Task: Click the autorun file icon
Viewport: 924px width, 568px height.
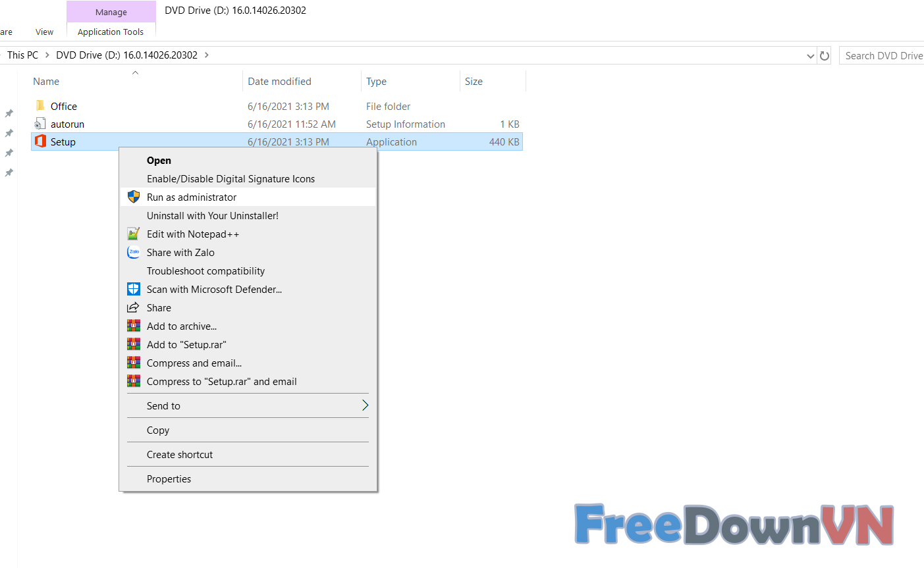Action: [x=41, y=124]
